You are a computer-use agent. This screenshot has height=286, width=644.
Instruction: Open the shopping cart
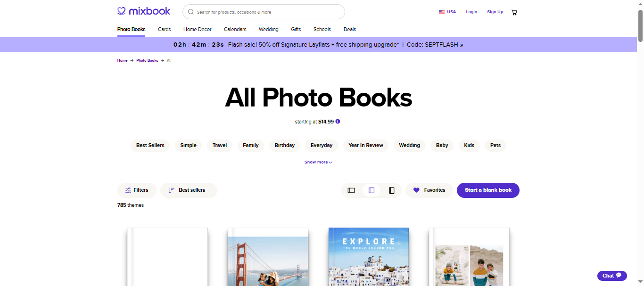[514, 12]
